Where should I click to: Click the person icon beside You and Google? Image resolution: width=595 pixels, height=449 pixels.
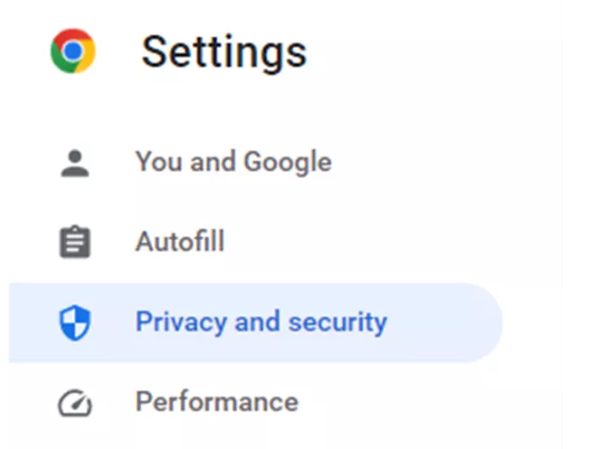tap(75, 163)
